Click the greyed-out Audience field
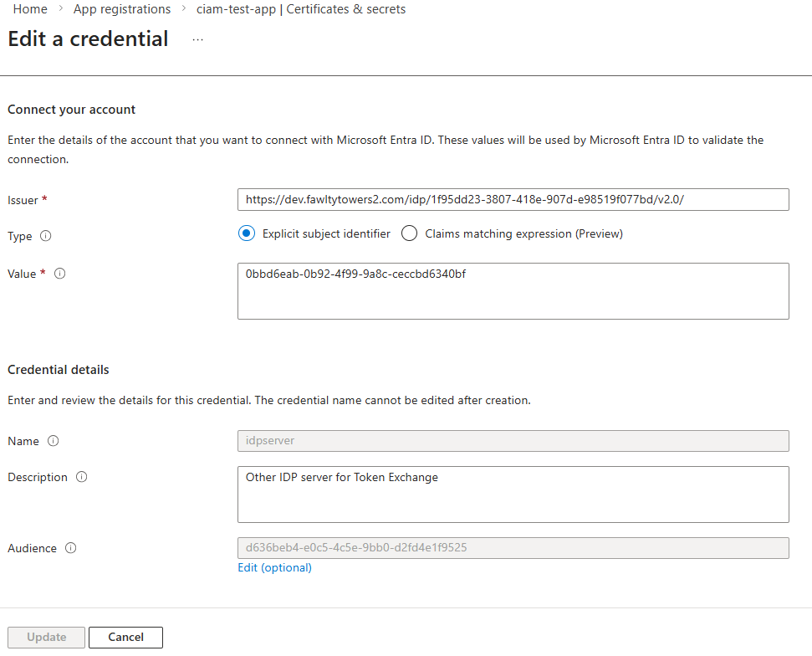 tap(513, 548)
